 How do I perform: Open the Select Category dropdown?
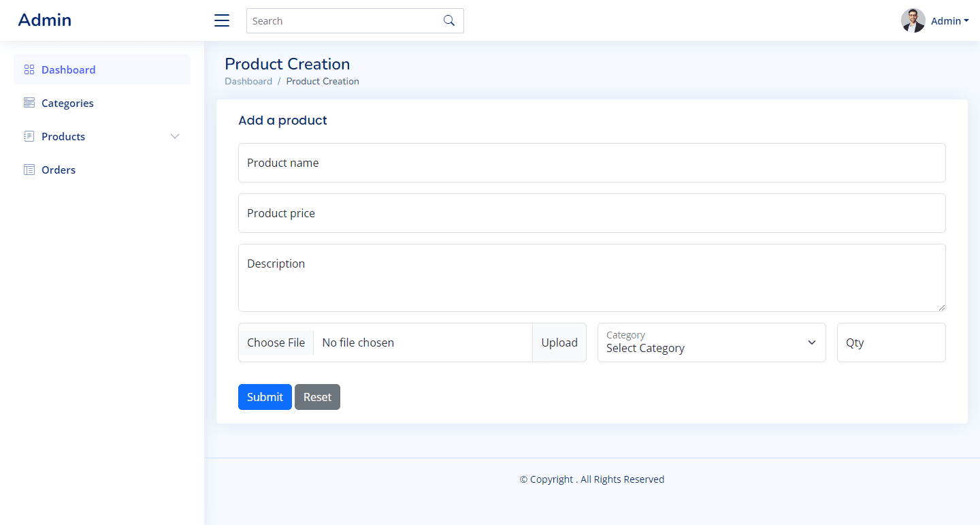coord(712,343)
